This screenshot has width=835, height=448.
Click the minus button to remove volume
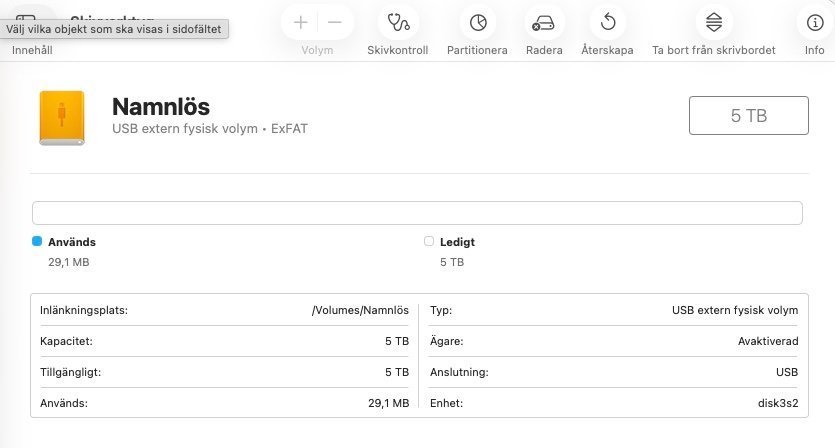click(x=334, y=22)
